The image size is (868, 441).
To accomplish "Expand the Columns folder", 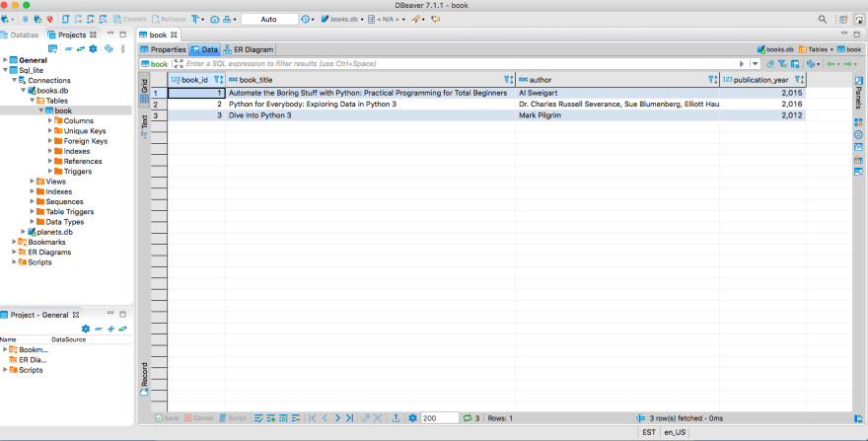I will 50,120.
